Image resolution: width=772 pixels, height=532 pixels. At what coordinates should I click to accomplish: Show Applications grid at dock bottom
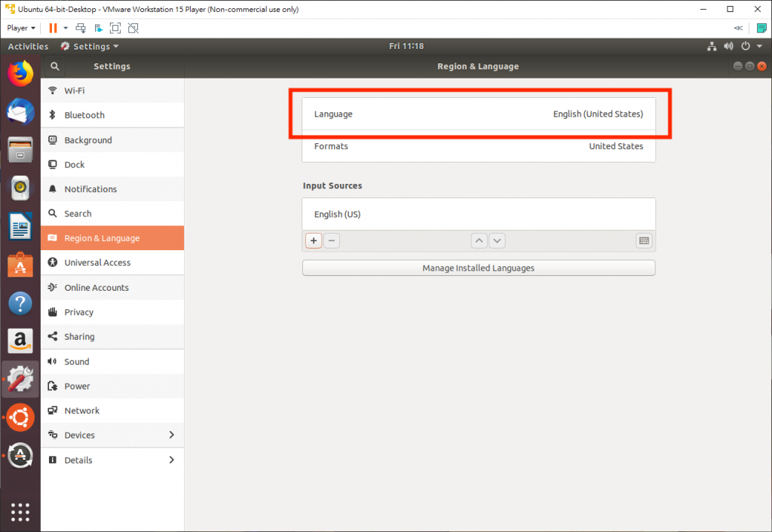(20, 512)
